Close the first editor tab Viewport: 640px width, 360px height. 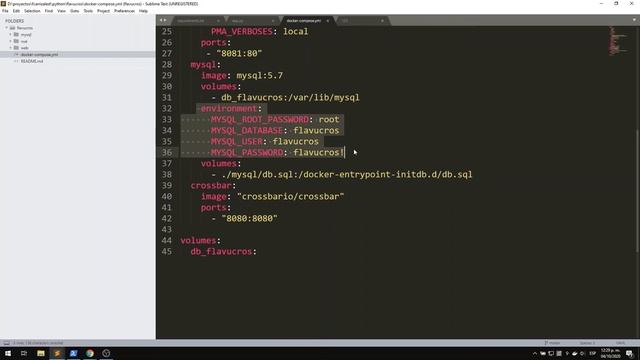(218, 20)
